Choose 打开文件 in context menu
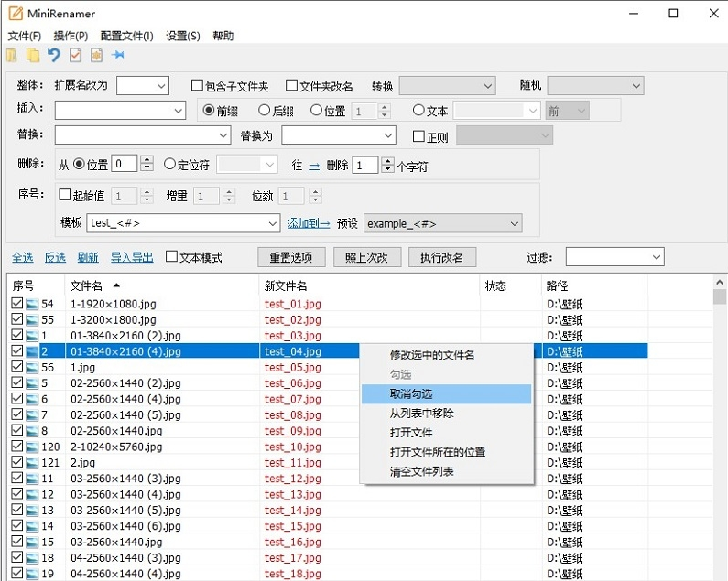The width and height of the screenshot is (728, 581). (446, 433)
